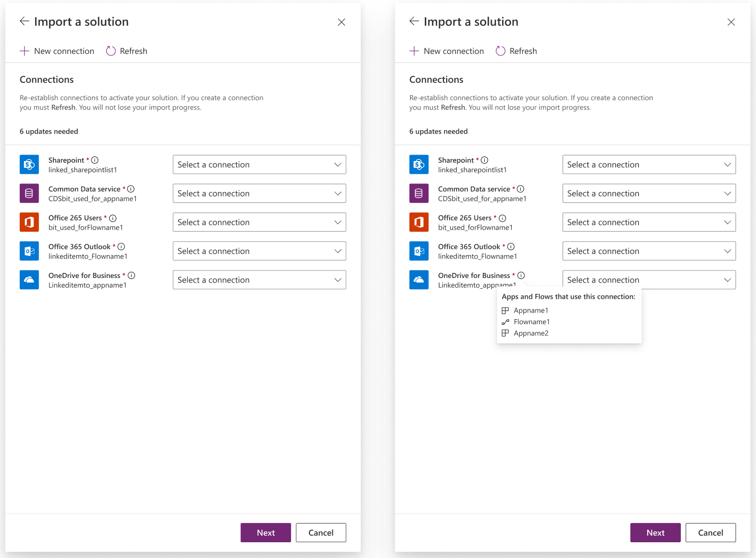Open OneDrive for Business connection dropdown, right panel
This screenshot has width=756, height=558.
click(649, 280)
